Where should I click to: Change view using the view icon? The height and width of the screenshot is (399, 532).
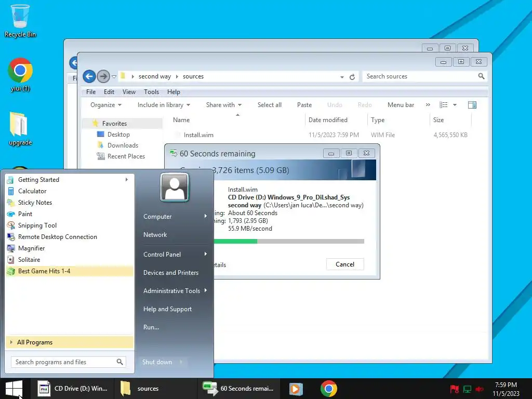[444, 105]
